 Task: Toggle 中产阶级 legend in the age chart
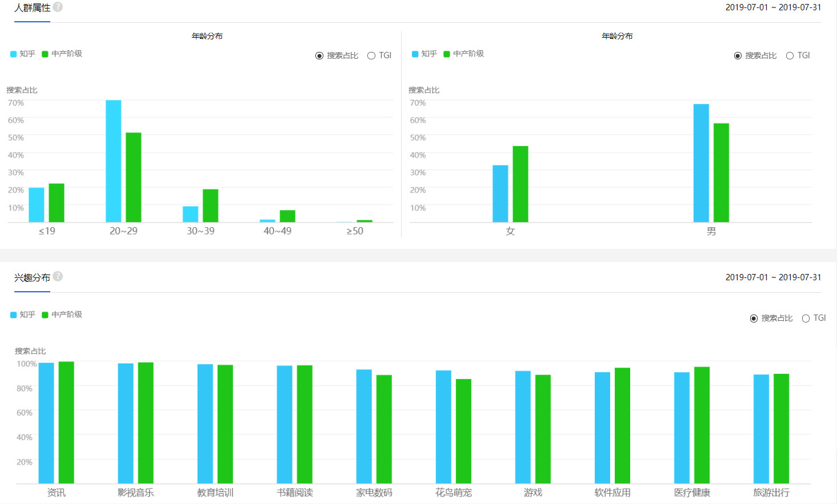click(x=62, y=54)
